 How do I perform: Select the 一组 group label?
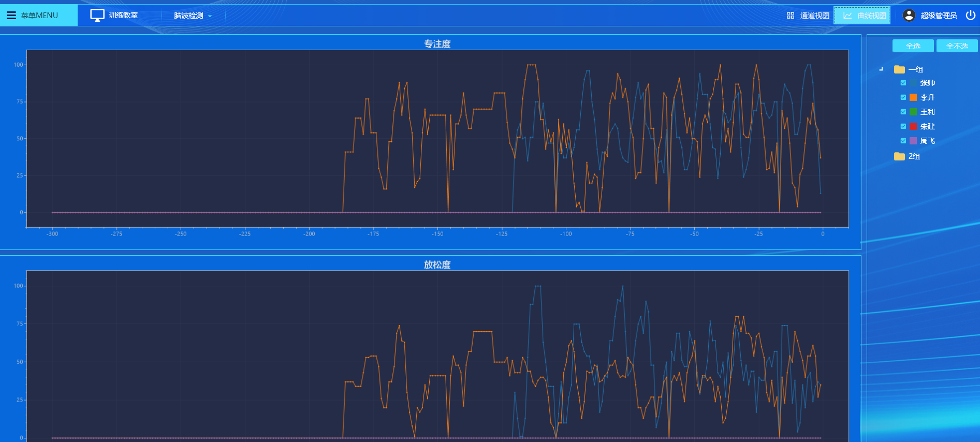click(x=916, y=69)
